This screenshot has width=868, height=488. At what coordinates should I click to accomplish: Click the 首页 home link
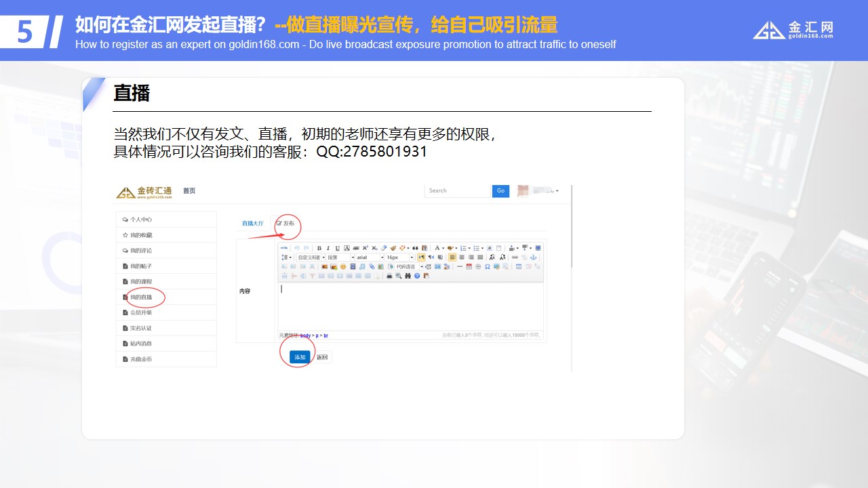[189, 191]
